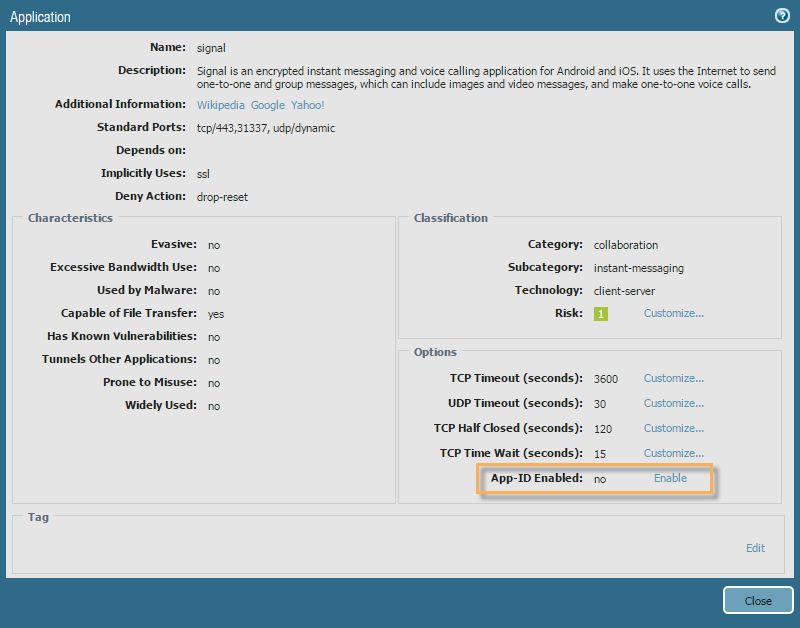
Task: Click the 'Has Known Vulnerabilities:' label
Action: [122, 336]
